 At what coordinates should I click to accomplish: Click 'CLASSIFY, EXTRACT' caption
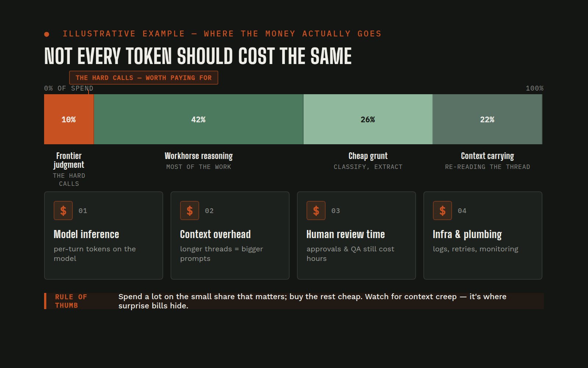pyautogui.click(x=368, y=167)
